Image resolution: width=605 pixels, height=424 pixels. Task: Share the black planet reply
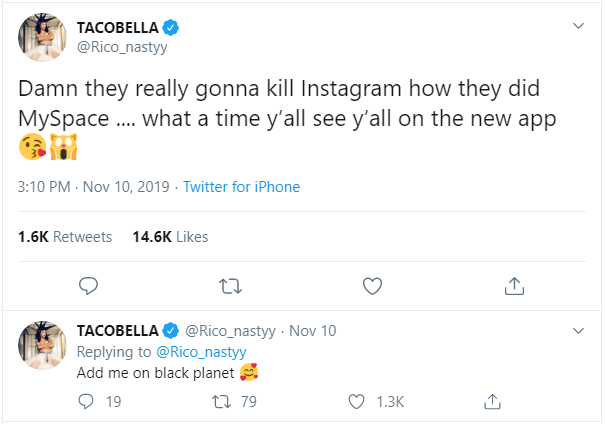pos(492,402)
